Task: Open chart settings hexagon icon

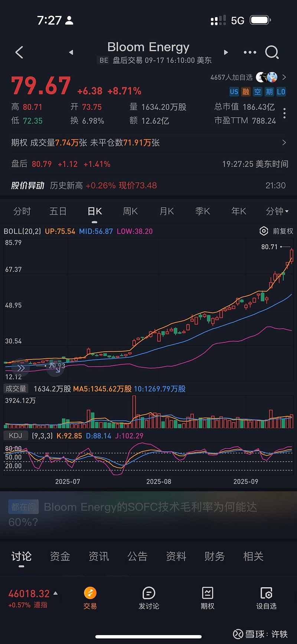Action: point(264,231)
